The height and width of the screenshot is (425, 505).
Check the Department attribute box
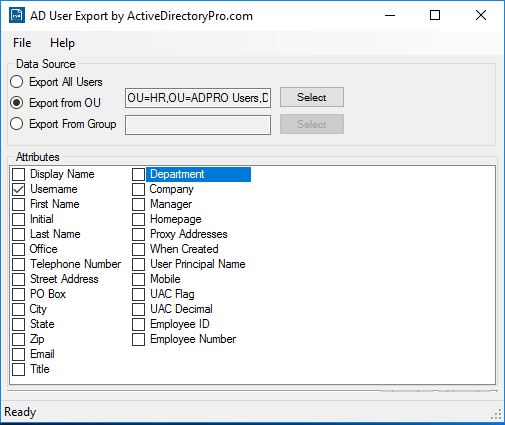(x=138, y=174)
